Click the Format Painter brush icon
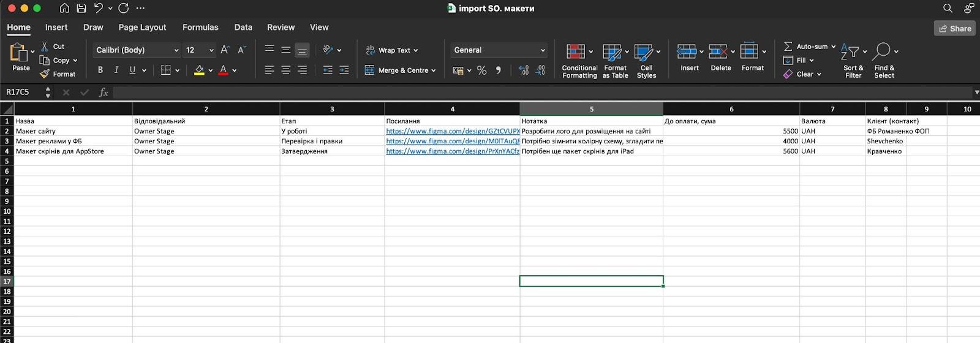This screenshot has width=980, height=343. pyautogui.click(x=45, y=74)
